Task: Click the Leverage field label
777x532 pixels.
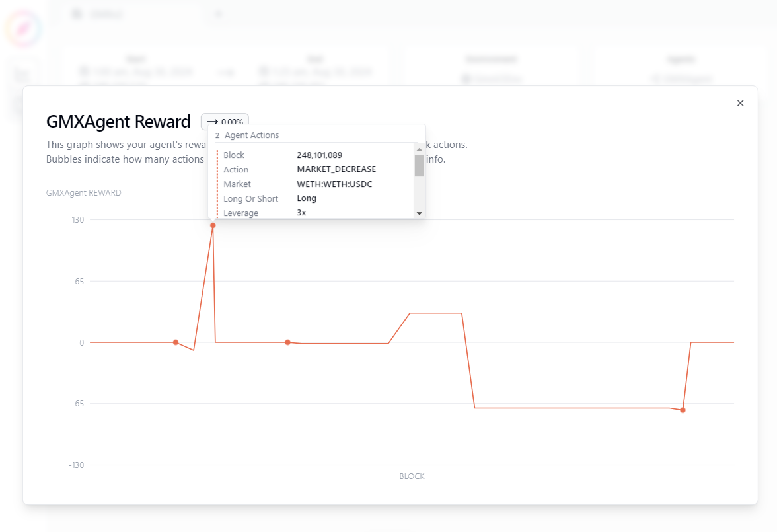Action: point(240,213)
